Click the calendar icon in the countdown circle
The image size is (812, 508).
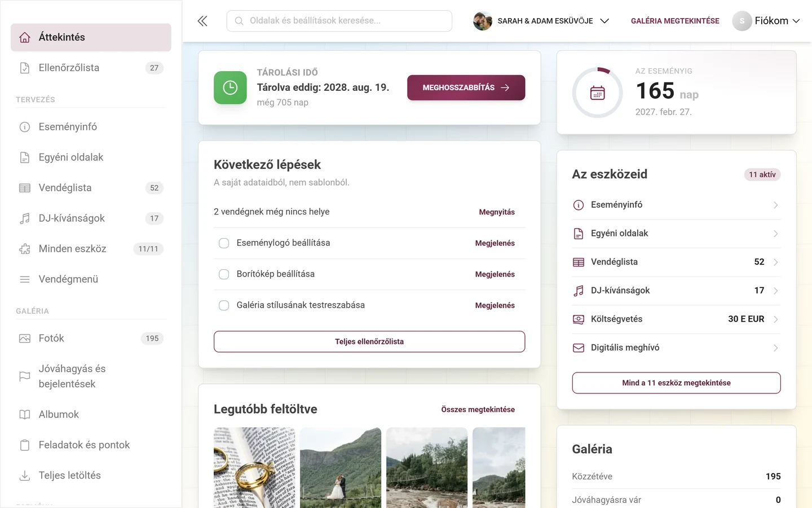tap(598, 93)
